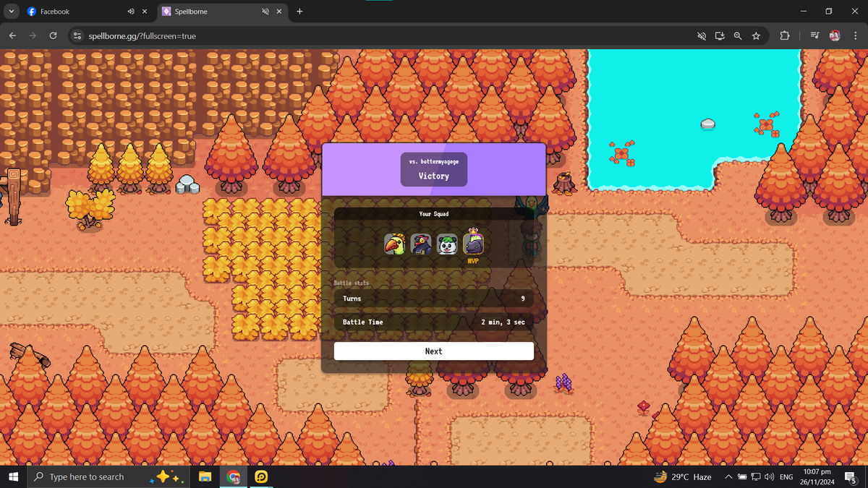
Task: Bookmark this page with the star
Action: coord(756,35)
